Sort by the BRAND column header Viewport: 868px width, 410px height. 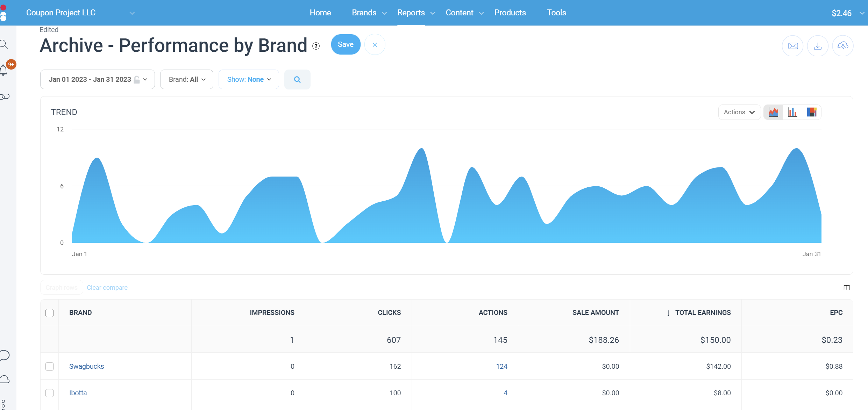[x=80, y=312]
